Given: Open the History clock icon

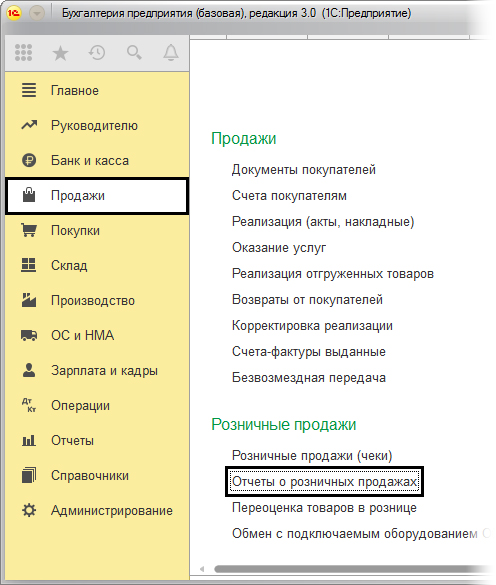Looking at the screenshot, I should [97, 53].
